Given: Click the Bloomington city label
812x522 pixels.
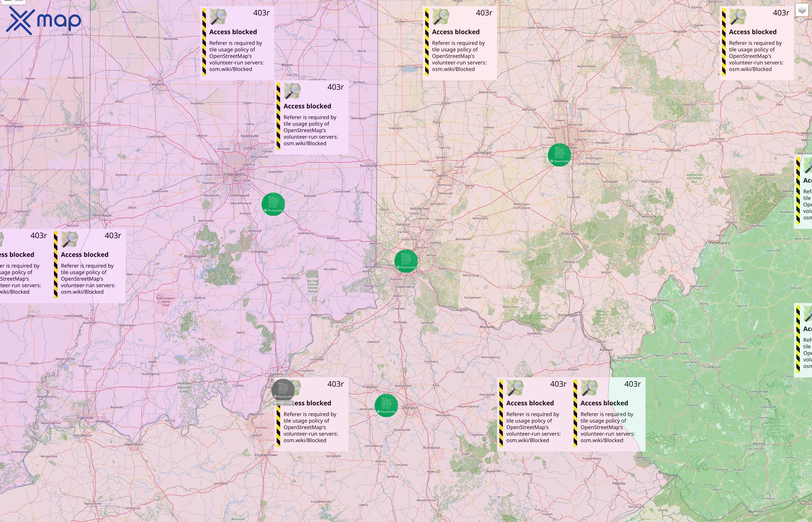Looking at the screenshot, I should (195, 256).
